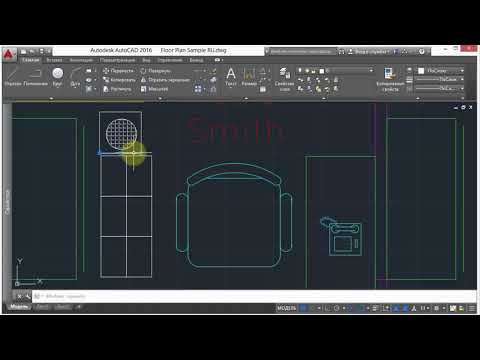Switch to the Управление ribbon tab
The width and height of the screenshot is (480, 360).
[170, 60]
